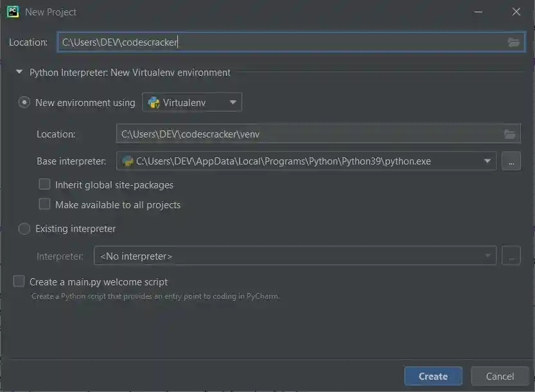Click the folder icon beside project Location

[x=513, y=41]
